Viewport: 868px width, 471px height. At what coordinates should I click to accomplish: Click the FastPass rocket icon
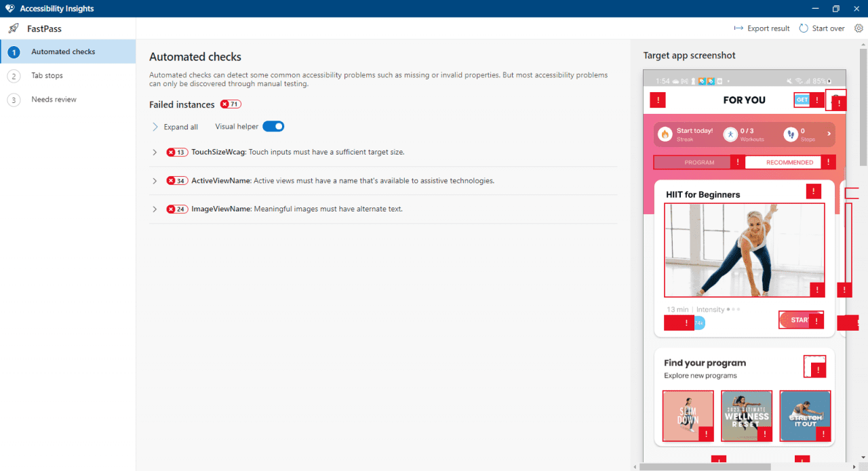click(13, 28)
